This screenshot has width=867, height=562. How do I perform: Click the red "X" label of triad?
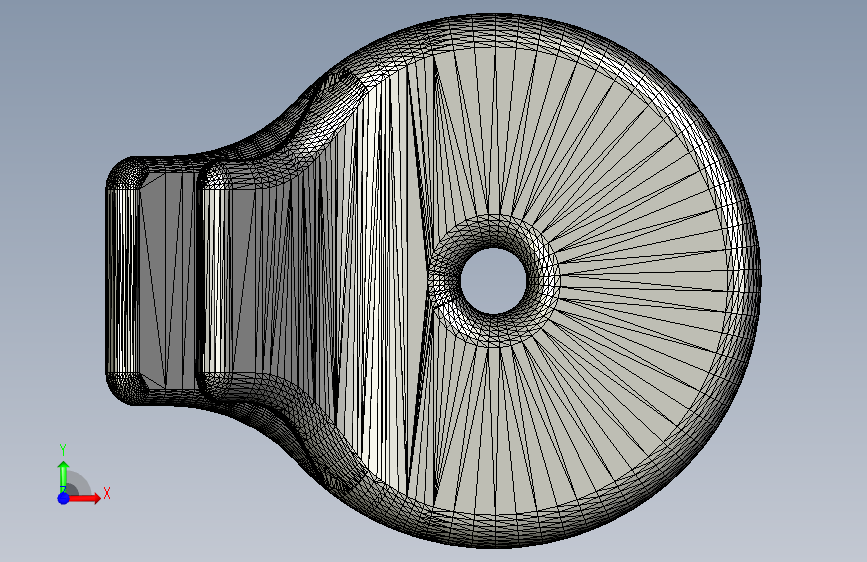(x=107, y=493)
